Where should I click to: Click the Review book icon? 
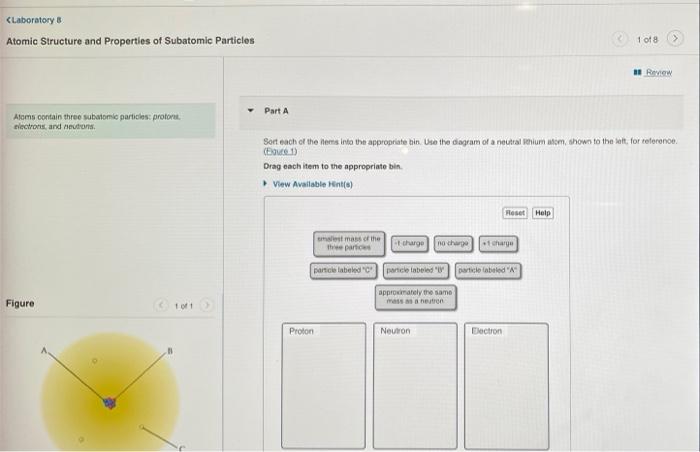point(638,72)
